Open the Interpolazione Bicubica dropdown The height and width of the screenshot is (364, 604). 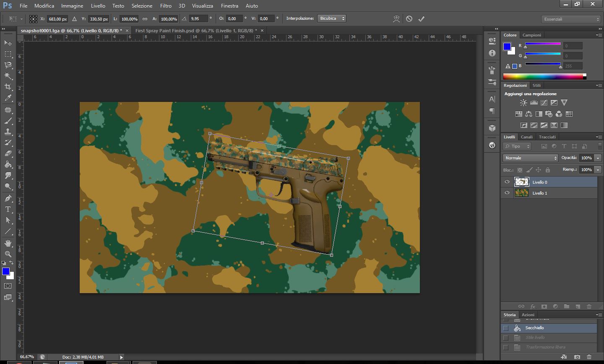[332, 18]
